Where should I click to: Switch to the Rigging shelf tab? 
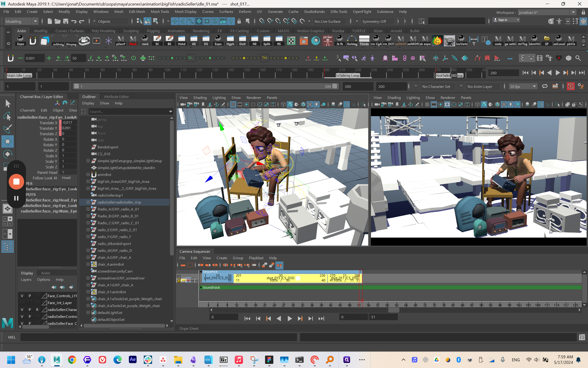(x=153, y=31)
